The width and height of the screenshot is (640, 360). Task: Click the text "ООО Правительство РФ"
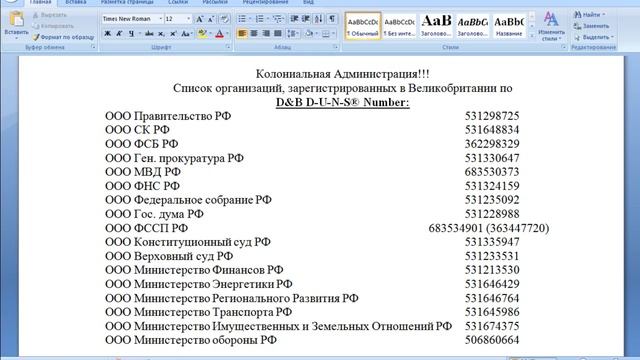pos(168,116)
